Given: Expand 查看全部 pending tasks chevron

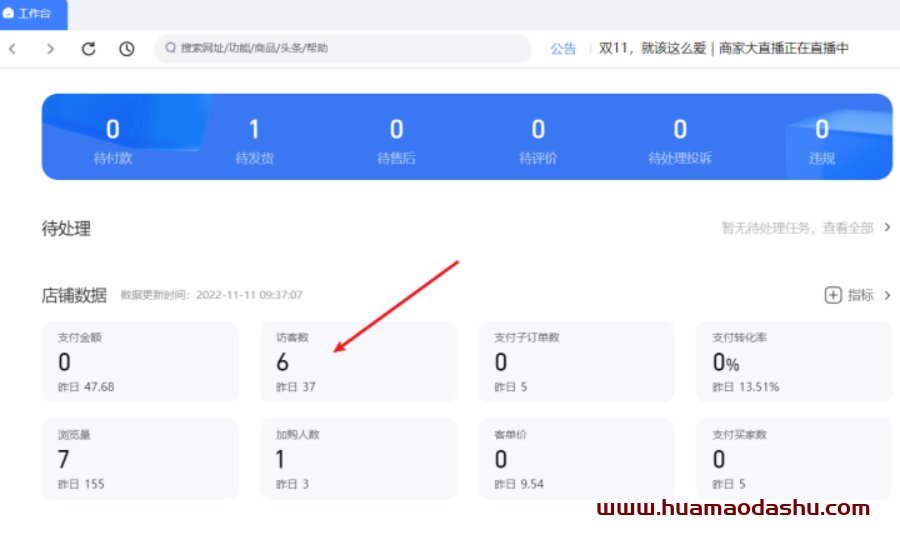Looking at the screenshot, I should pyautogui.click(x=887, y=228).
